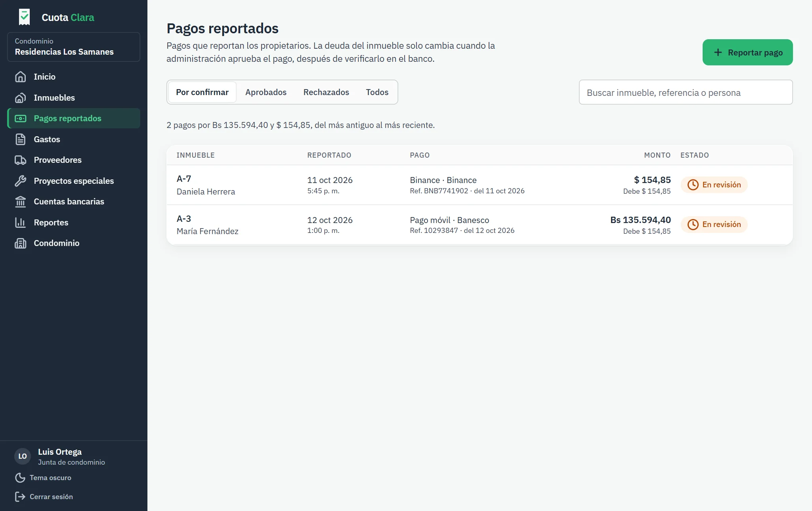Viewport: 812px width, 511px height.
Task: Click the Inmuebles building icon
Action: (21, 98)
